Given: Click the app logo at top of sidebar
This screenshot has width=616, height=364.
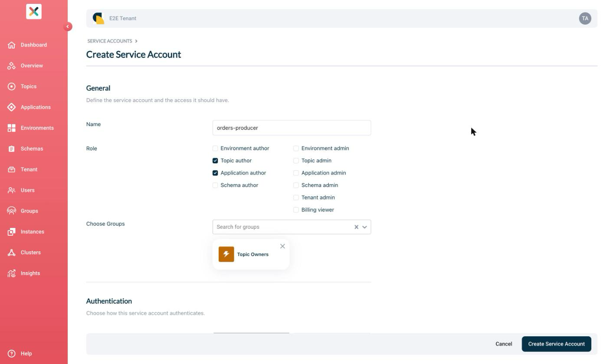Looking at the screenshot, I should point(34,11).
